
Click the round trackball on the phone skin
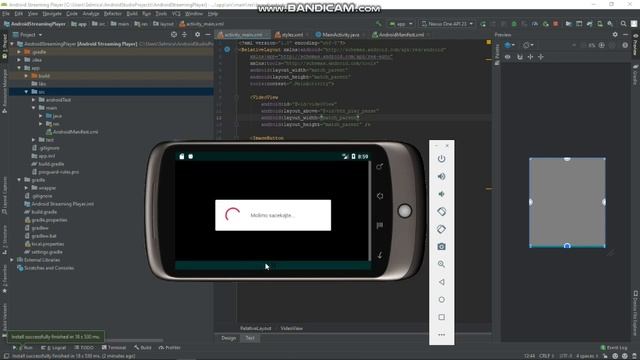pos(404,211)
